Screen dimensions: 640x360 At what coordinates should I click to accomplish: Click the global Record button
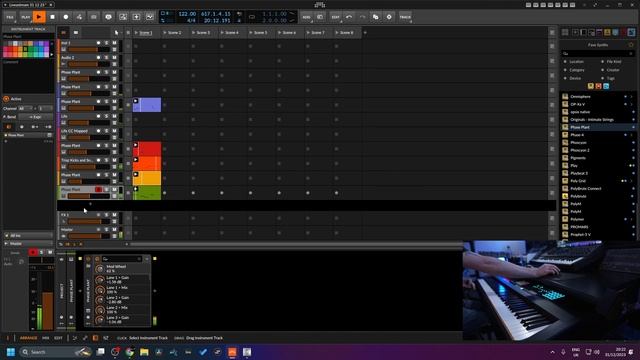66,17
